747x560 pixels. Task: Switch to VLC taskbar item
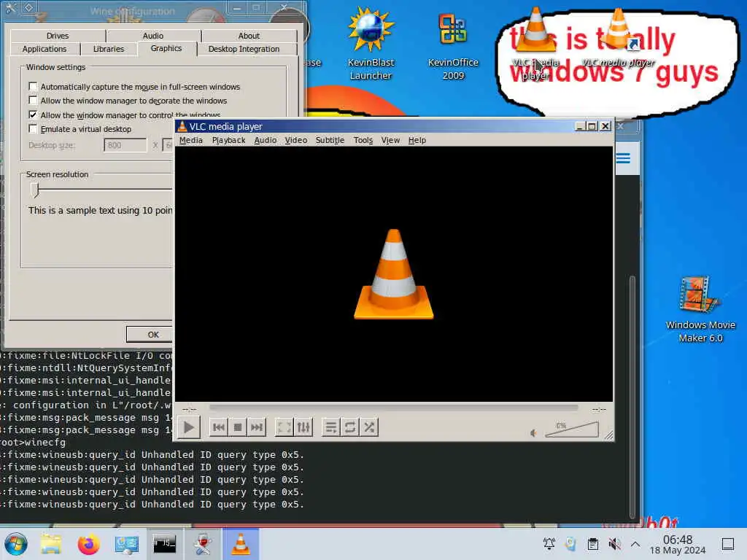(x=241, y=544)
